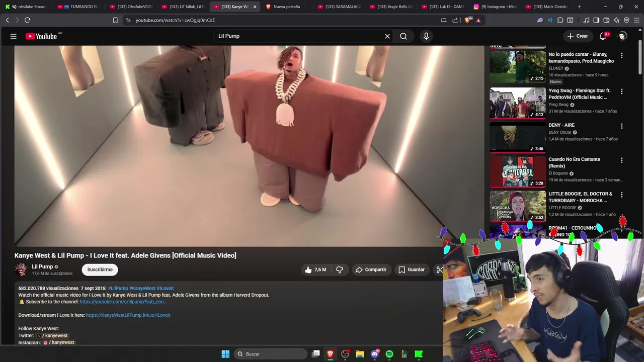
Task: Open Brave Wallet icon
Action: (606, 20)
